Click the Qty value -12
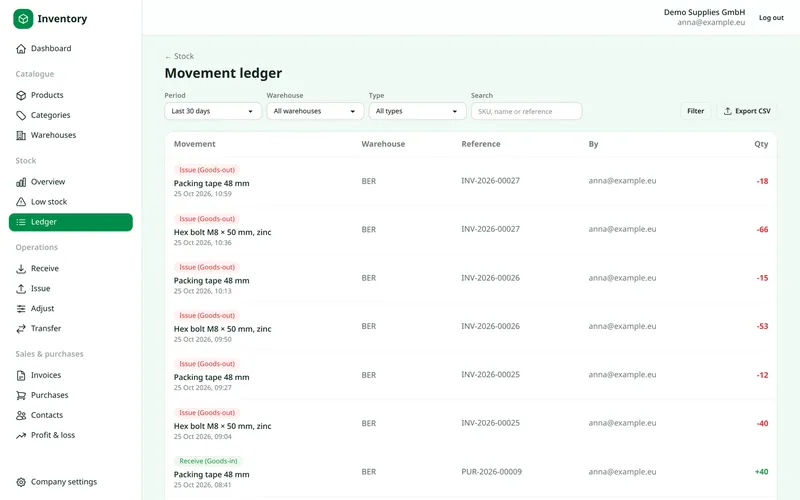 pos(762,375)
